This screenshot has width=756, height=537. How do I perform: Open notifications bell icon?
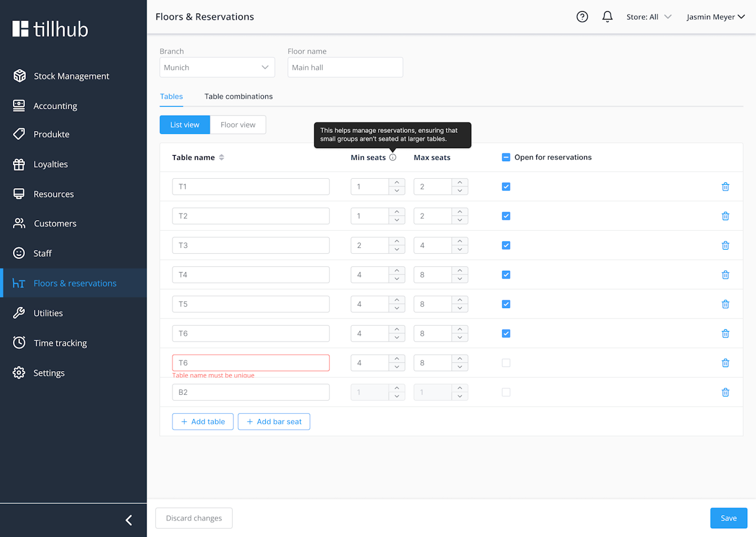[607, 17]
